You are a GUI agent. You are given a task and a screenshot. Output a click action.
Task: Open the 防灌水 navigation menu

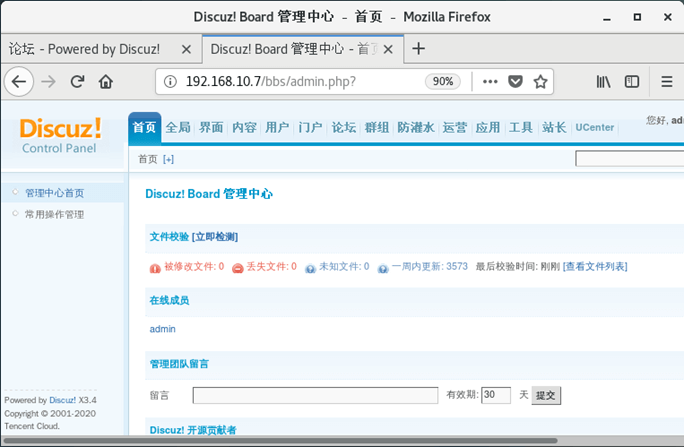click(x=416, y=127)
